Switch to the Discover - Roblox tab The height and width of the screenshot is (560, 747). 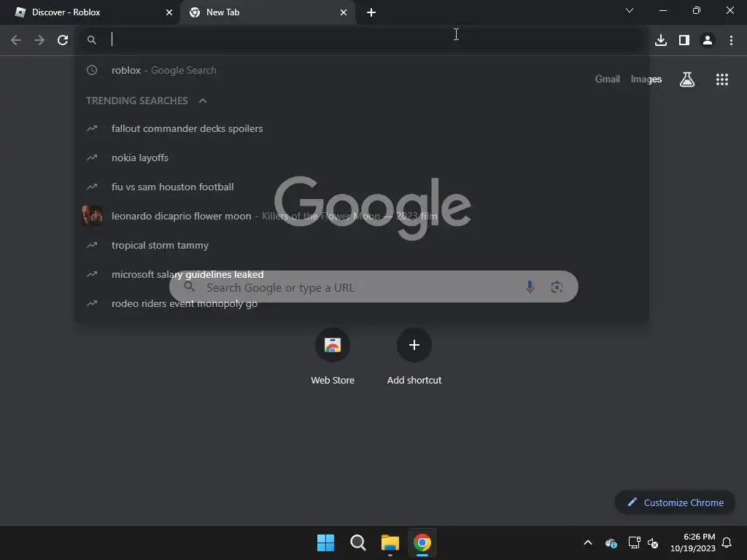[x=90, y=12]
